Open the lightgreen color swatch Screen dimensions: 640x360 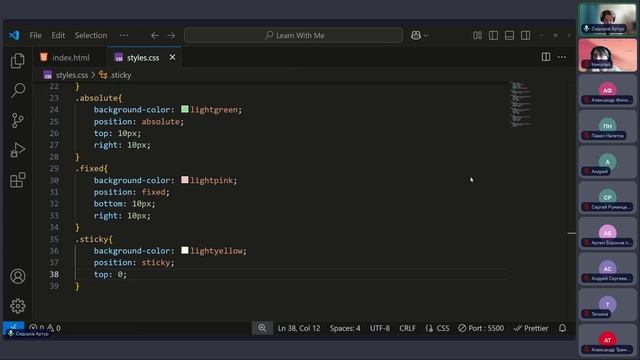click(x=185, y=109)
